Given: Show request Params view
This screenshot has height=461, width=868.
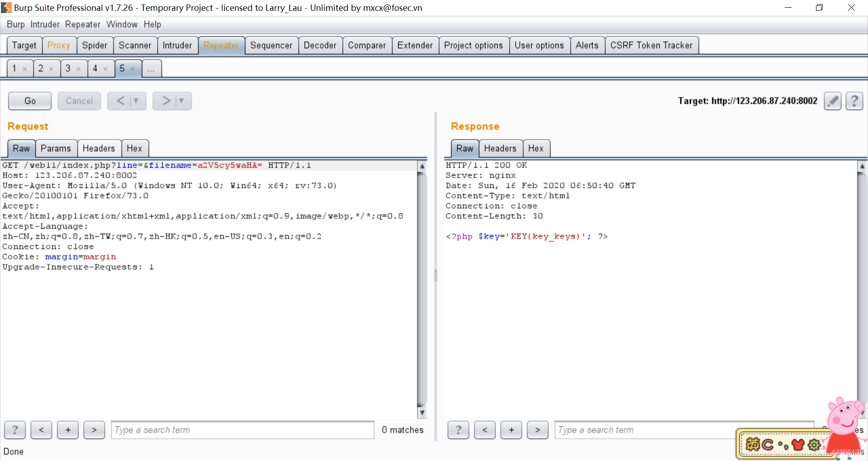Looking at the screenshot, I should point(56,148).
